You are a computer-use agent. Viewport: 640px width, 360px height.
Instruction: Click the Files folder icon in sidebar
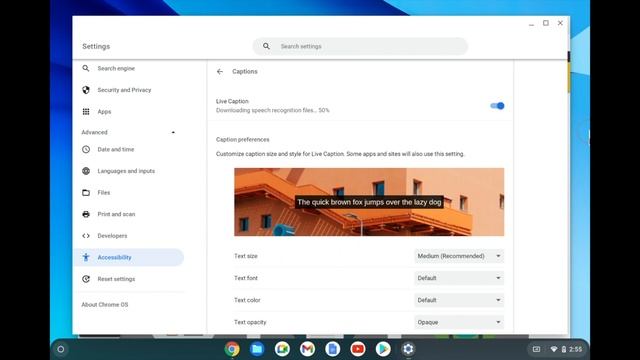(86, 193)
